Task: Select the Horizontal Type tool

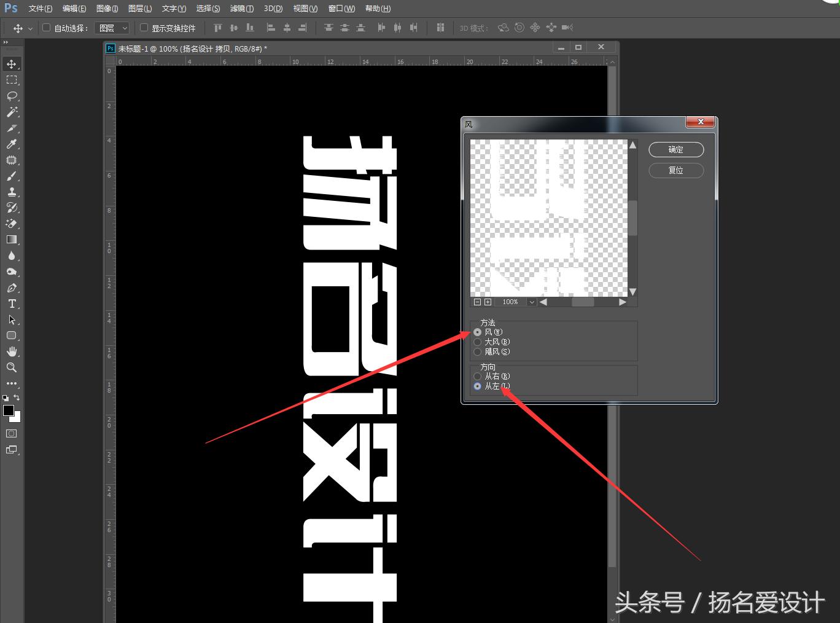Action: click(x=12, y=304)
